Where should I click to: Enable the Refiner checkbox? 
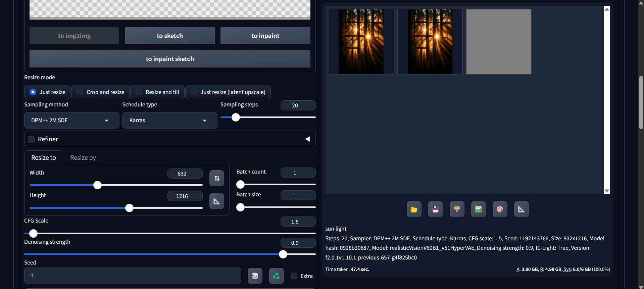click(31, 139)
